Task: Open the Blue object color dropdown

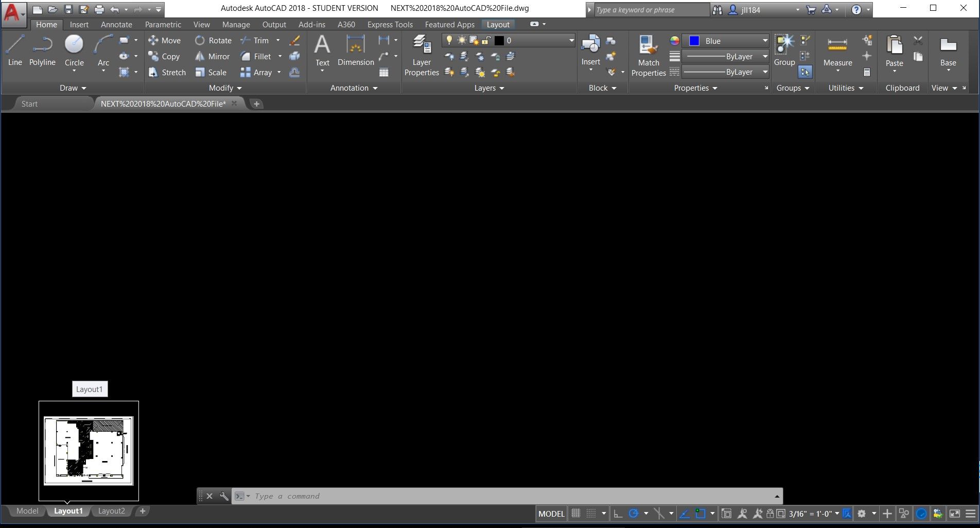Action: [765, 41]
